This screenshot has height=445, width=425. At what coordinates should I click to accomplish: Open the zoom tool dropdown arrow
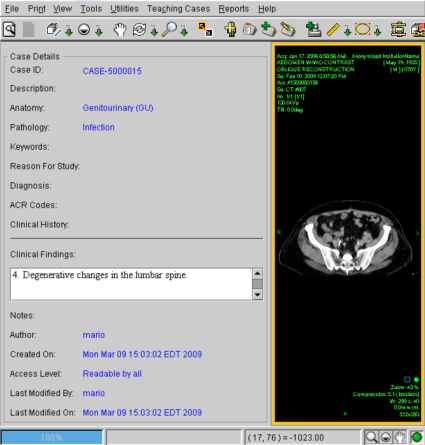pyautogui.click(x=184, y=32)
